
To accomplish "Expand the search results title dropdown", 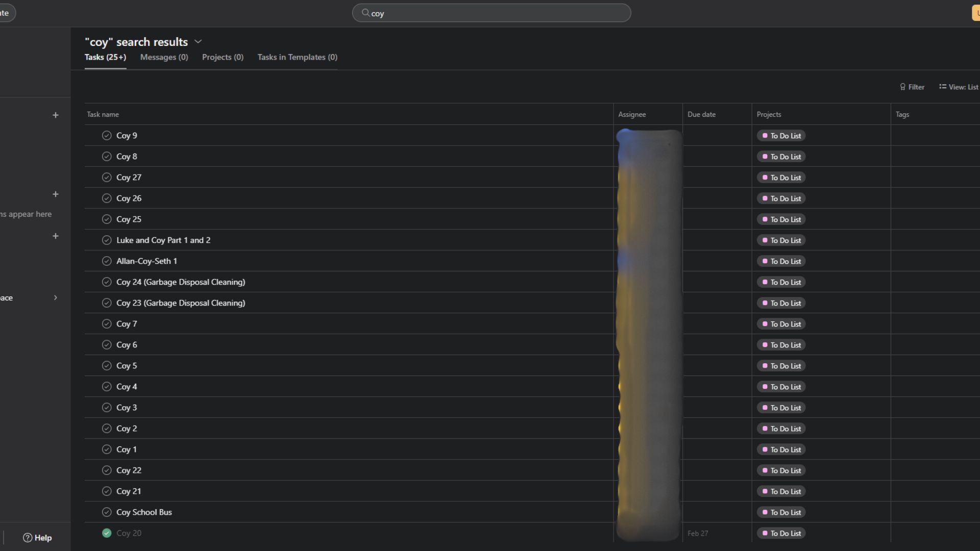I will point(198,42).
